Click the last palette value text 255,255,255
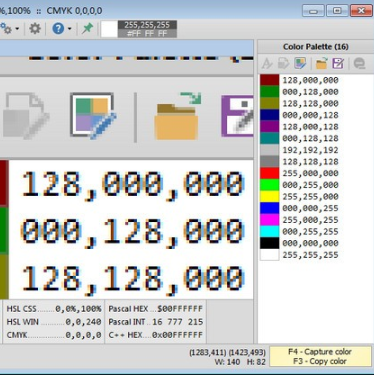374x375 pixels. [310, 255]
